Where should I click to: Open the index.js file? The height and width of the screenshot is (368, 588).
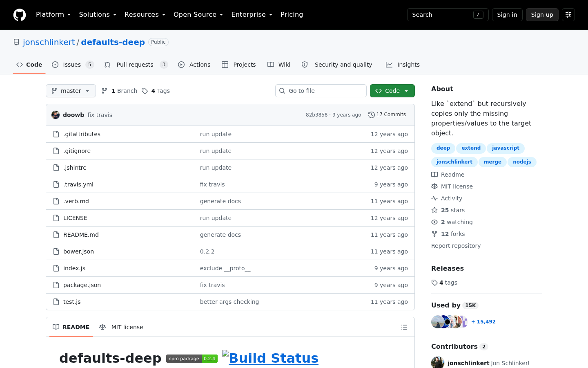click(x=74, y=268)
